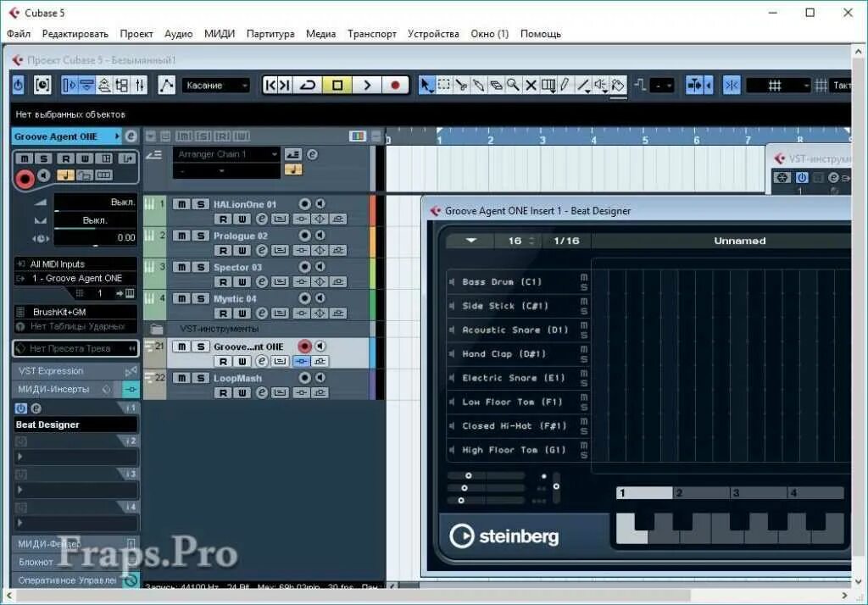Enable Read automation on Spector 03
868x605 pixels.
[x=223, y=282]
